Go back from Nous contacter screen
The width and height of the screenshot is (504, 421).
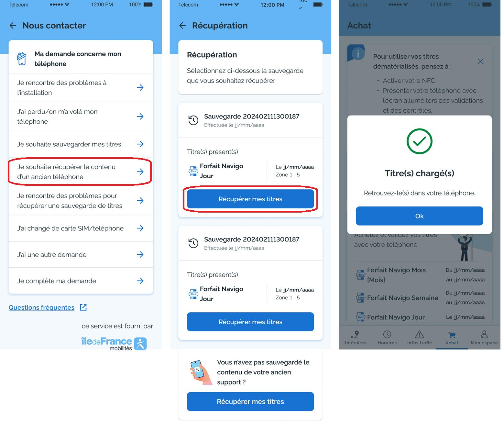pyautogui.click(x=13, y=26)
